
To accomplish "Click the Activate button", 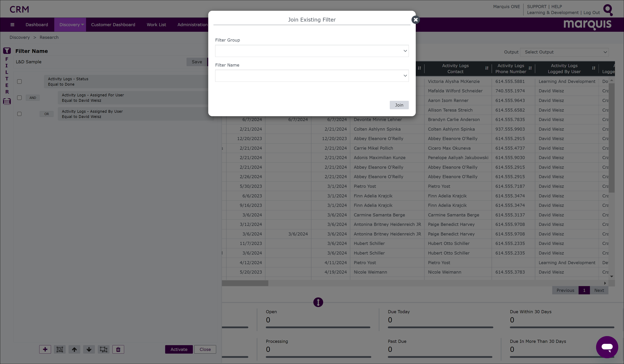I will (179, 349).
